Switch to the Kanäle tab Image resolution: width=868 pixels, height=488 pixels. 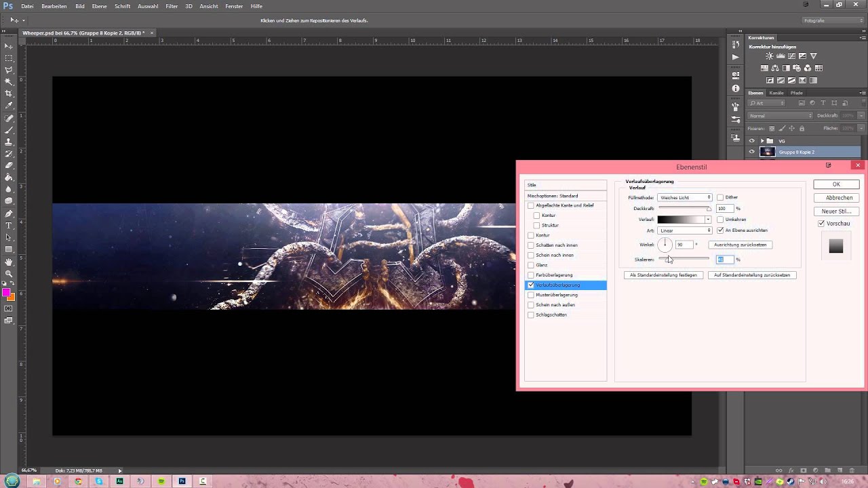[x=776, y=93]
